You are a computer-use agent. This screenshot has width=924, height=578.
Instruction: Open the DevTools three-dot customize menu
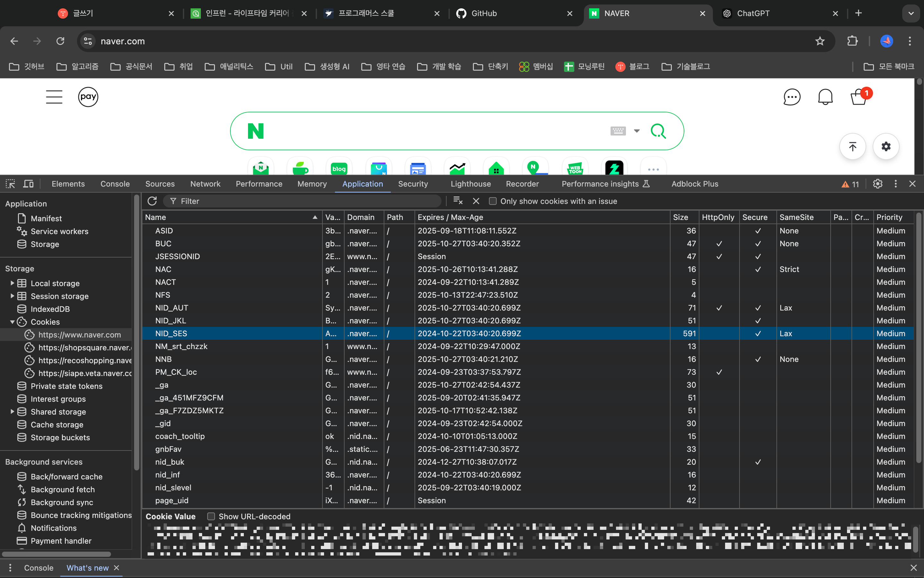coord(895,184)
